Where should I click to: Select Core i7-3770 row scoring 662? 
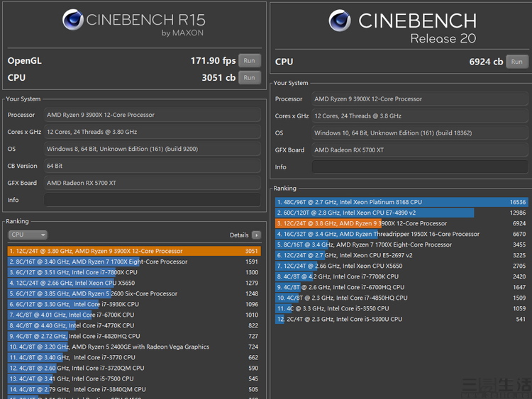pos(134,357)
